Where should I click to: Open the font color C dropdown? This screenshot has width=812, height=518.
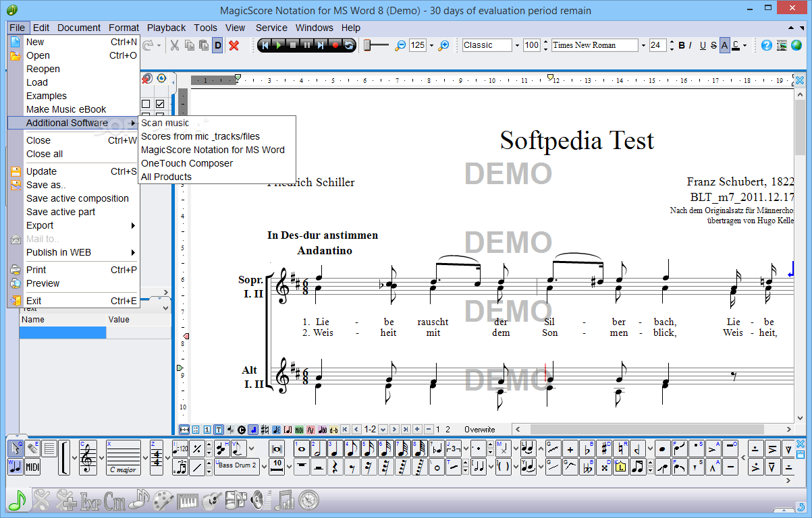coord(745,45)
